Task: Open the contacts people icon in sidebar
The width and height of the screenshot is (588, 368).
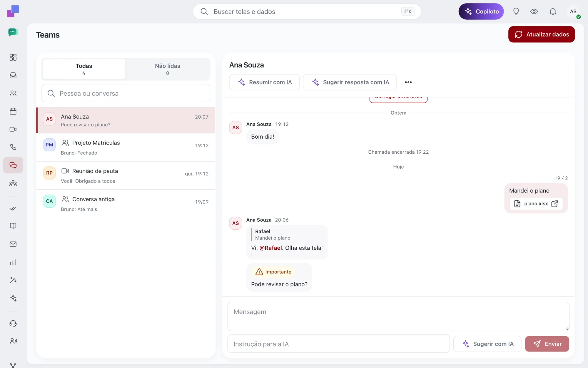Action: pyautogui.click(x=13, y=93)
